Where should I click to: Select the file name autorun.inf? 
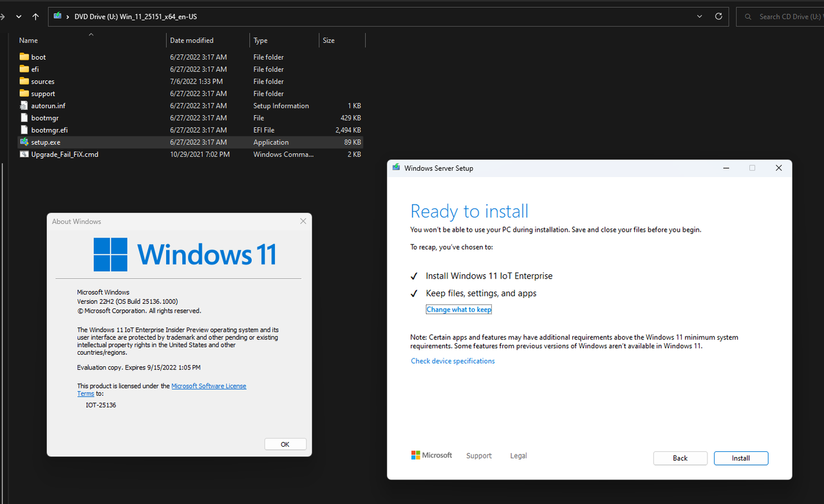tap(48, 106)
